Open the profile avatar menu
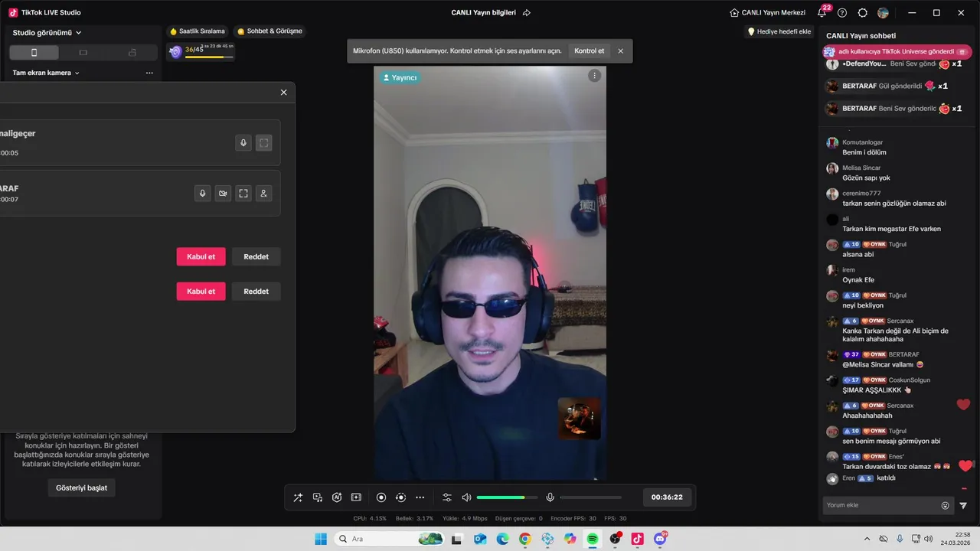Image resolution: width=980 pixels, height=551 pixels. click(x=884, y=13)
